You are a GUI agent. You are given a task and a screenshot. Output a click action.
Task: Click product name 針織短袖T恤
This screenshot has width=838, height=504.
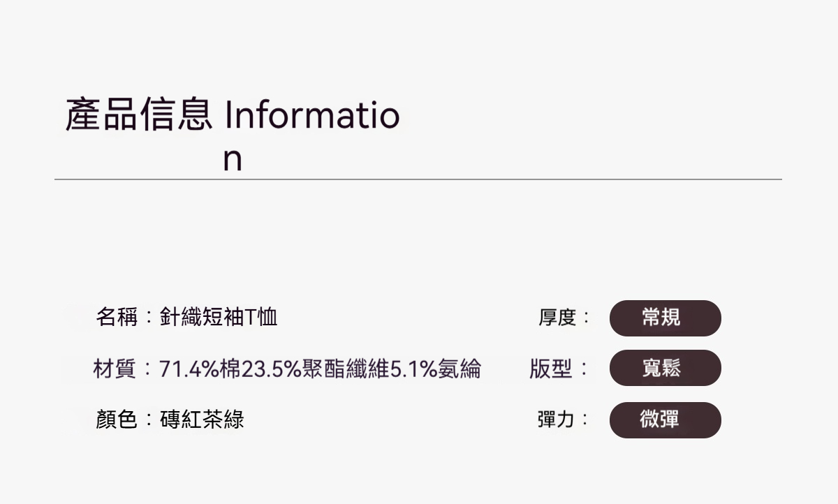tap(219, 318)
